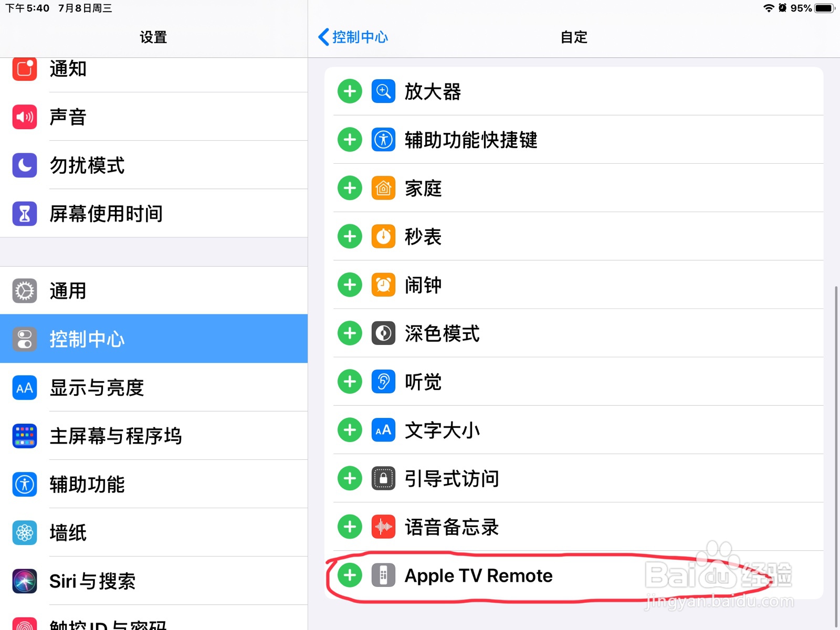
Task: Select the 闹钟 alarm clock icon
Action: 383,285
